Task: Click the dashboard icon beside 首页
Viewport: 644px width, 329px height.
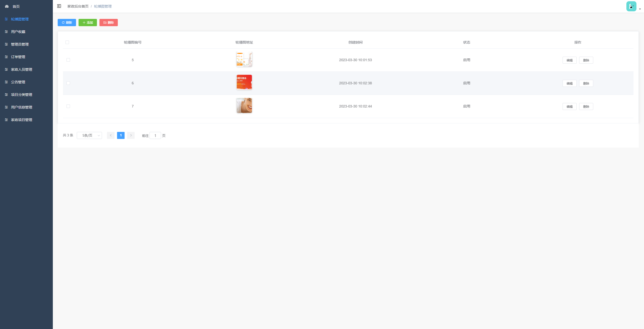Action: [x=7, y=6]
